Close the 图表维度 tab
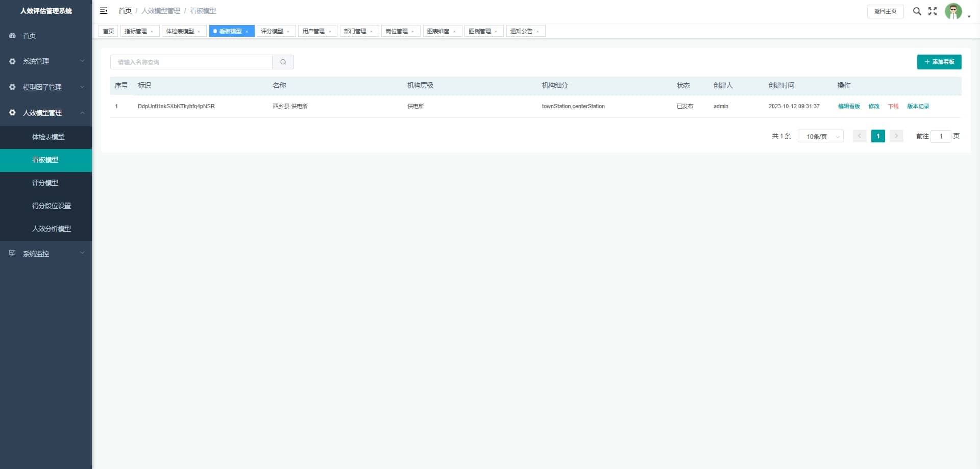 point(455,32)
